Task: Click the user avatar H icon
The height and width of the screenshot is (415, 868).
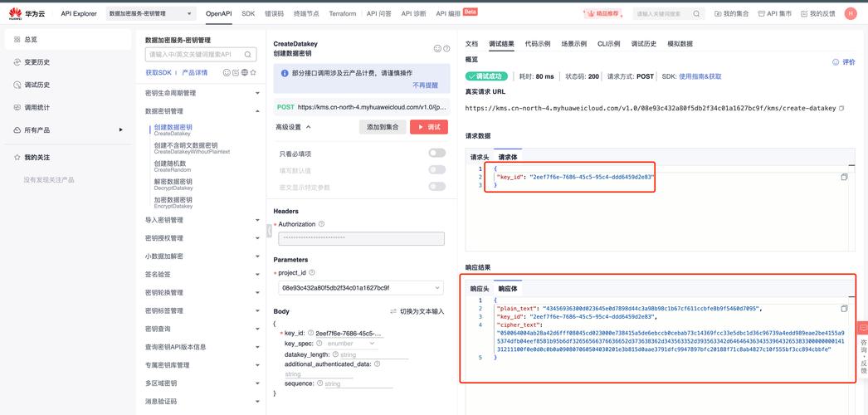Action: pyautogui.click(x=851, y=14)
